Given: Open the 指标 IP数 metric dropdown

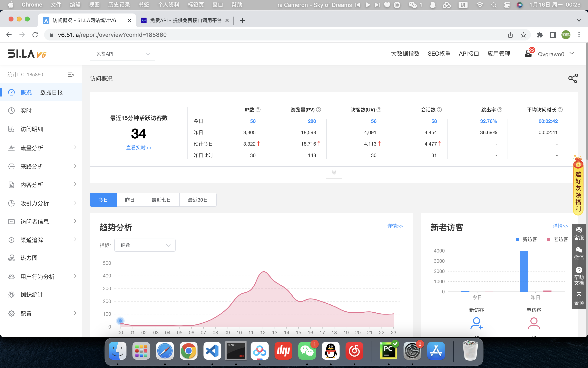Looking at the screenshot, I should click(145, 245).
